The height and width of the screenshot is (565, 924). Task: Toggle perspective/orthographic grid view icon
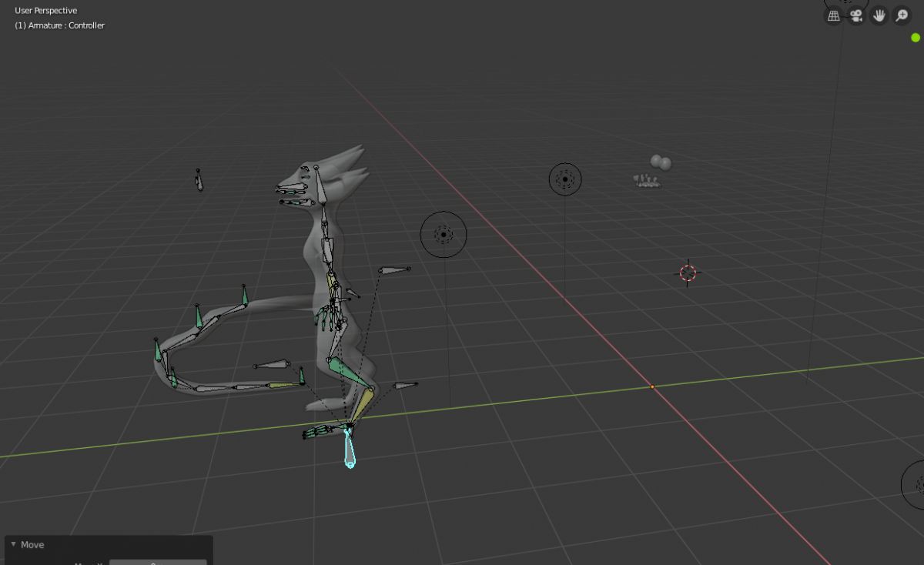(x=834, y=15)
